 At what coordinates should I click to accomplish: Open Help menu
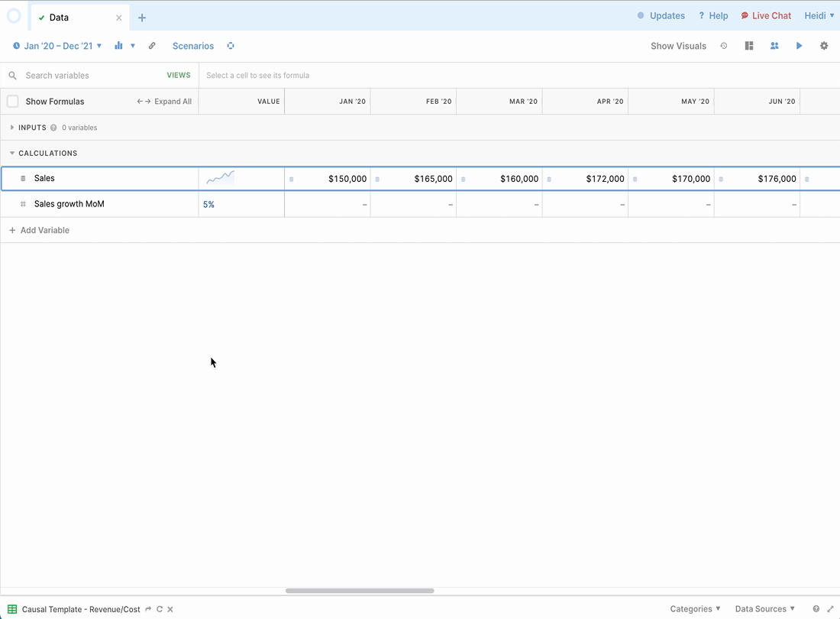pos(713,15)
